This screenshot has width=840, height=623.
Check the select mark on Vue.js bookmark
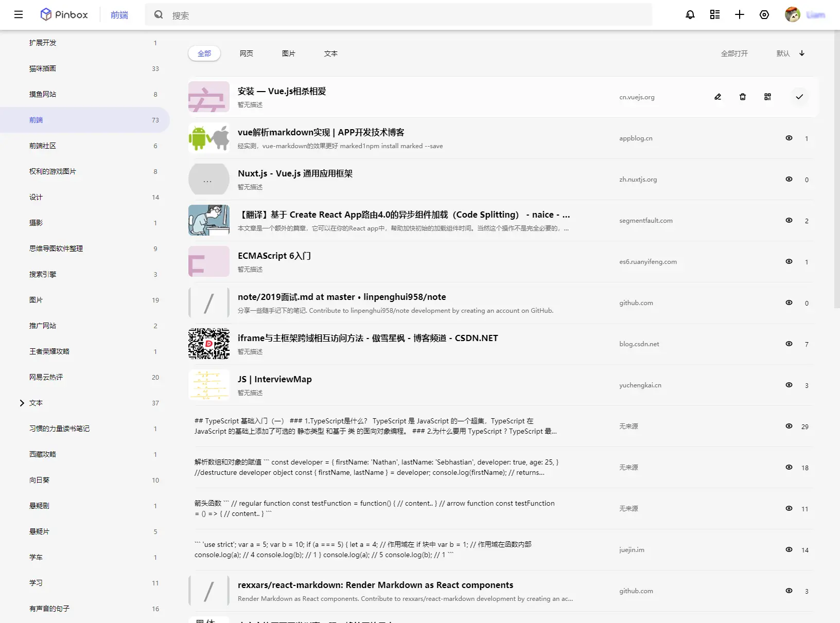pyautogui.click(x=799, y=97)
